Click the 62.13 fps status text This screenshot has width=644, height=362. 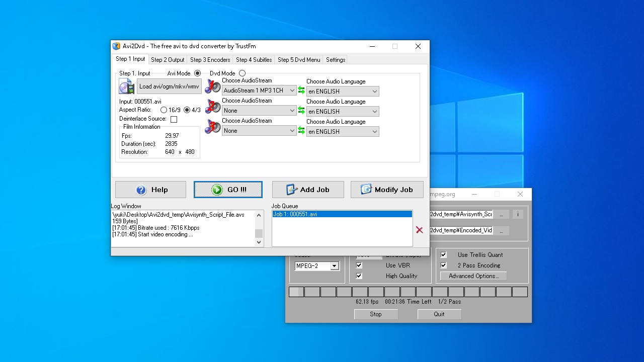pos(367,302)
